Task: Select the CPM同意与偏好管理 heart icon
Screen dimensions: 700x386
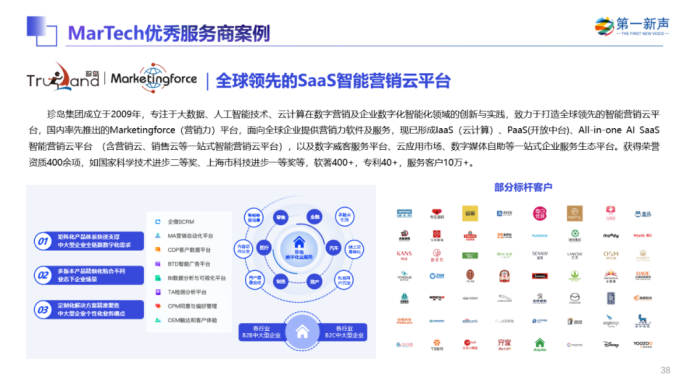Action: (x=158, y=306)
